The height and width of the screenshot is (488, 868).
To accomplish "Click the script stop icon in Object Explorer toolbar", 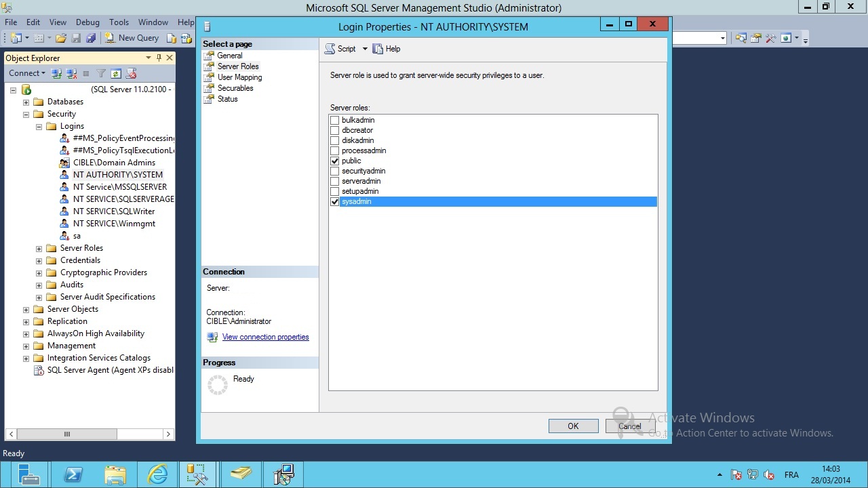I will point(132,73).
